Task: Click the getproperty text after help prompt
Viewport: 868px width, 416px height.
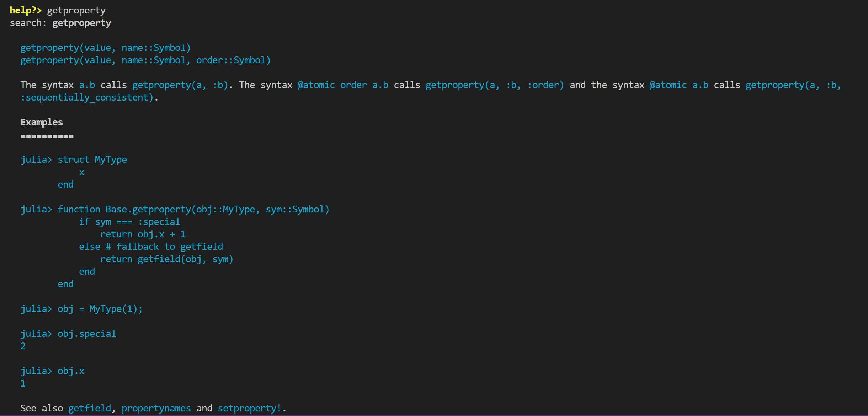Action: [76, 10]
